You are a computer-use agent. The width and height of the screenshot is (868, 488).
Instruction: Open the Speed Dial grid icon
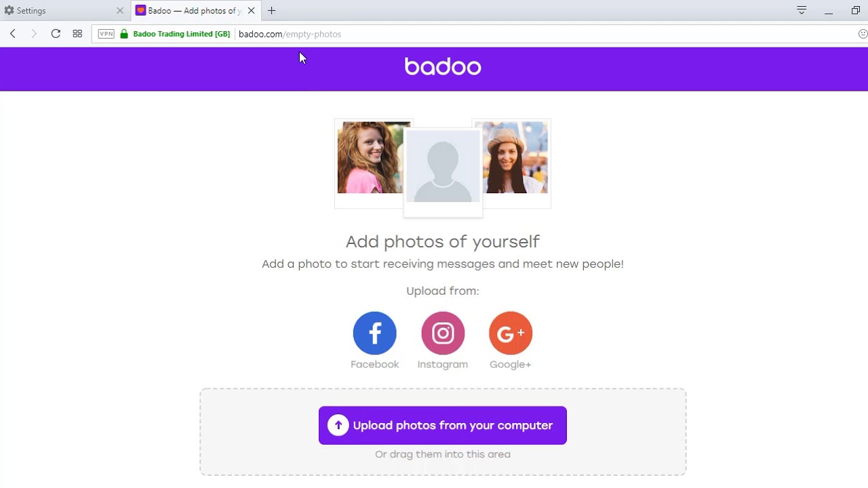pyautogui.click(x=77, y=34)
